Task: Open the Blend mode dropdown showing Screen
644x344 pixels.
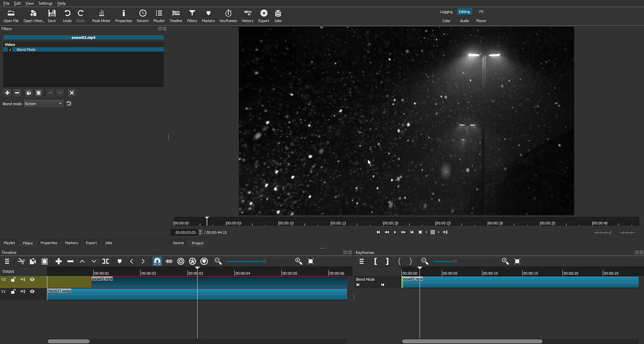Action: 43,103
